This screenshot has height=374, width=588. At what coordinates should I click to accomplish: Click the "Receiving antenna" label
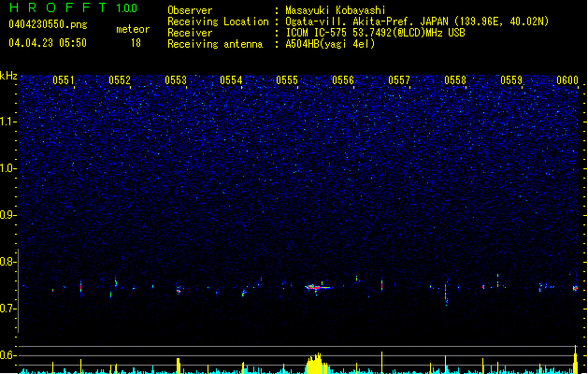click(x=215, y=44)
